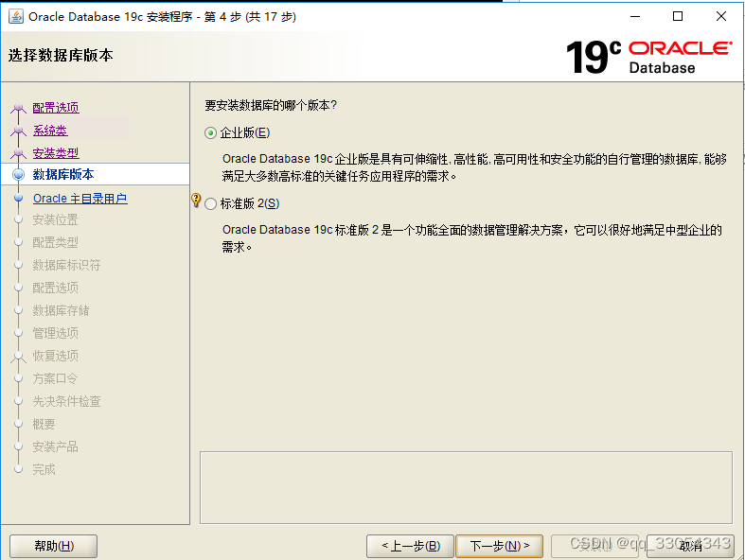
Task: Click the disabled 数据库标识符 step
Action: click(66, 265)
